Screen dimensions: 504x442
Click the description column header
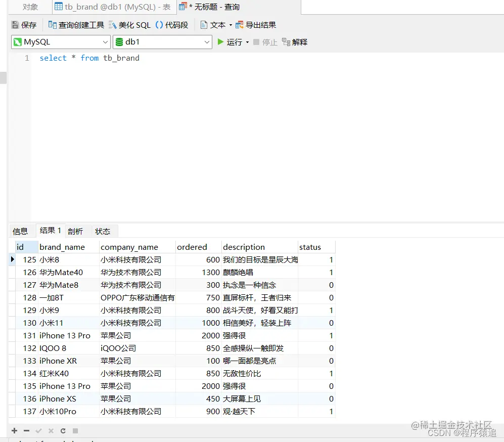(x=260, y=247)
